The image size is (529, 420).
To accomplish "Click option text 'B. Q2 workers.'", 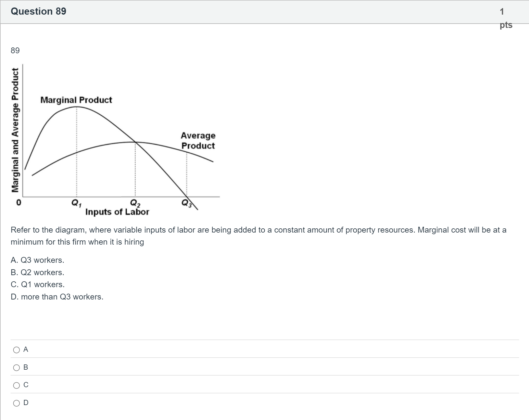I will (37, 273).
